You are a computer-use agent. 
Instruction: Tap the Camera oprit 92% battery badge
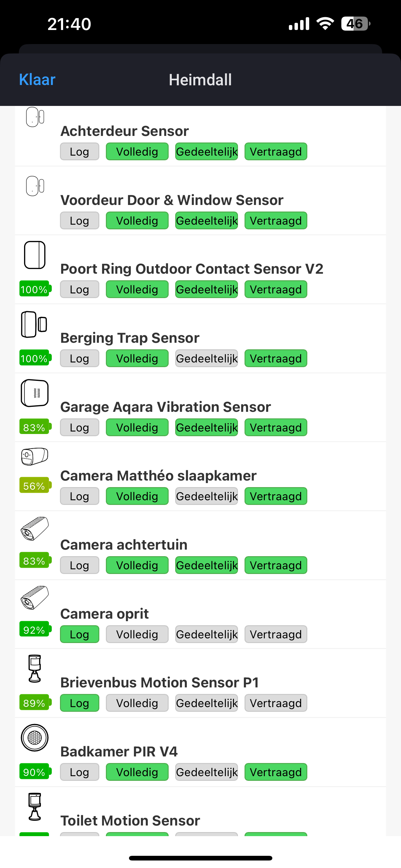click(x=35, y=630)
